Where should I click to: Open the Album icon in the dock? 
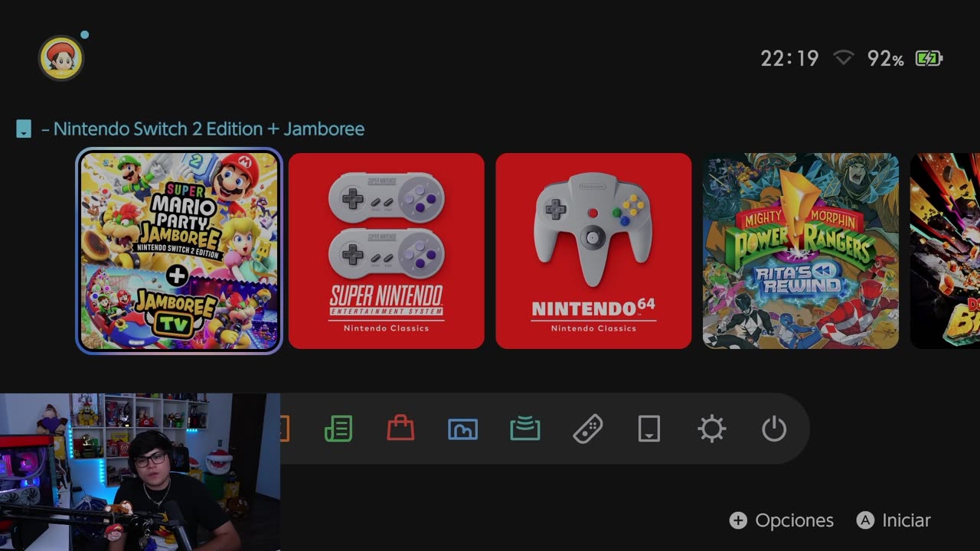tap(462, 429)
